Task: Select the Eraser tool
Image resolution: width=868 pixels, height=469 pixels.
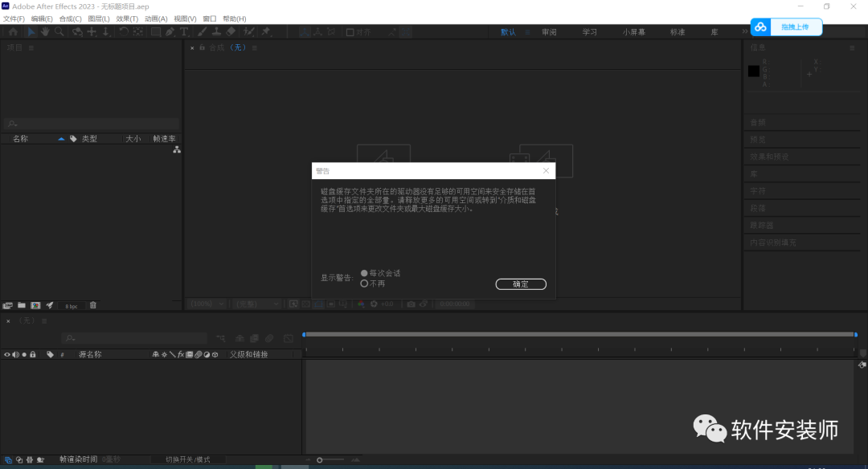Action: pos(231,32)
